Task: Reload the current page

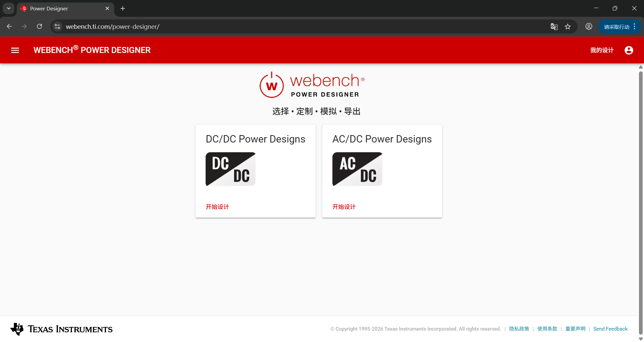Action: tap(39, 26)
